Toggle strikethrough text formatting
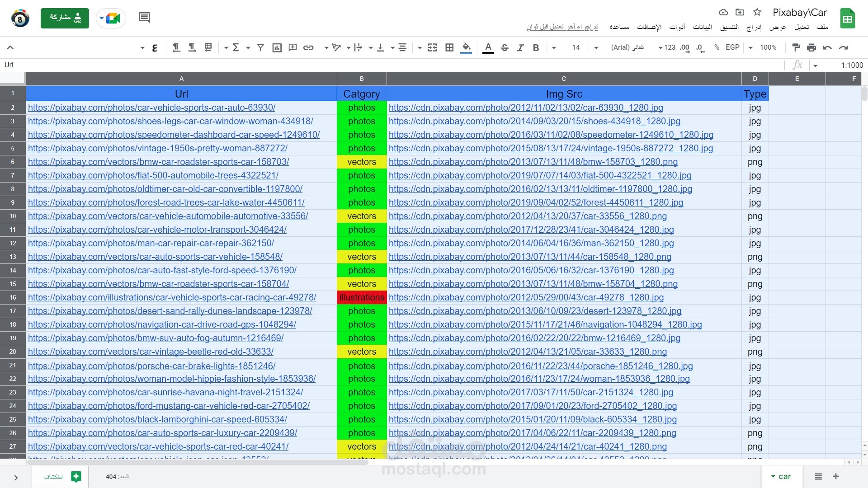The width and height of the screenshot is (868, 488). pos(505,47)
